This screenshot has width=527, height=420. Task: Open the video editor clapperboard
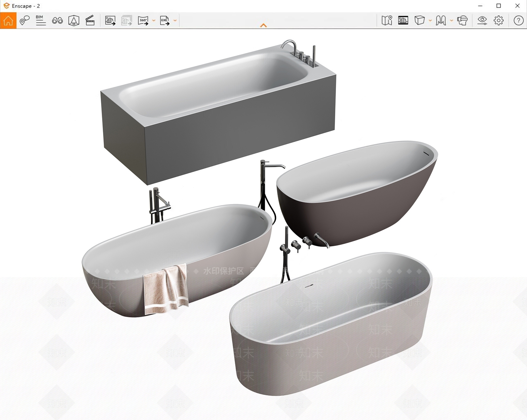tap(90, 20)
